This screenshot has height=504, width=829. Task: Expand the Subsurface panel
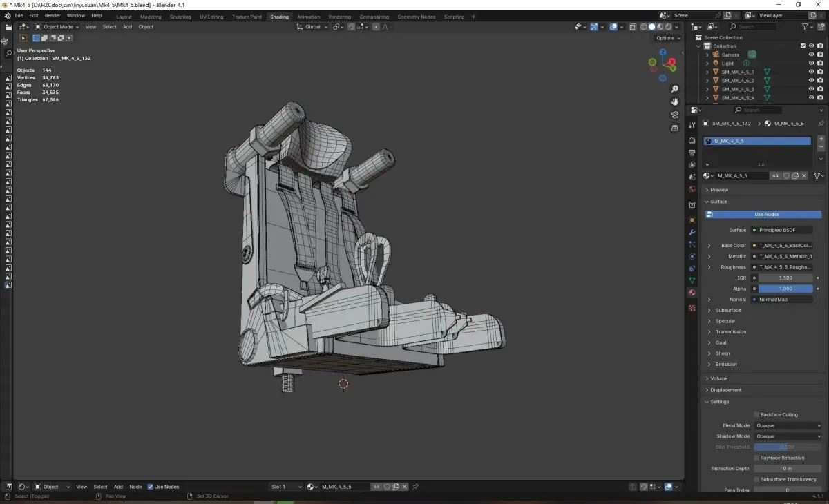click(728, 311)
